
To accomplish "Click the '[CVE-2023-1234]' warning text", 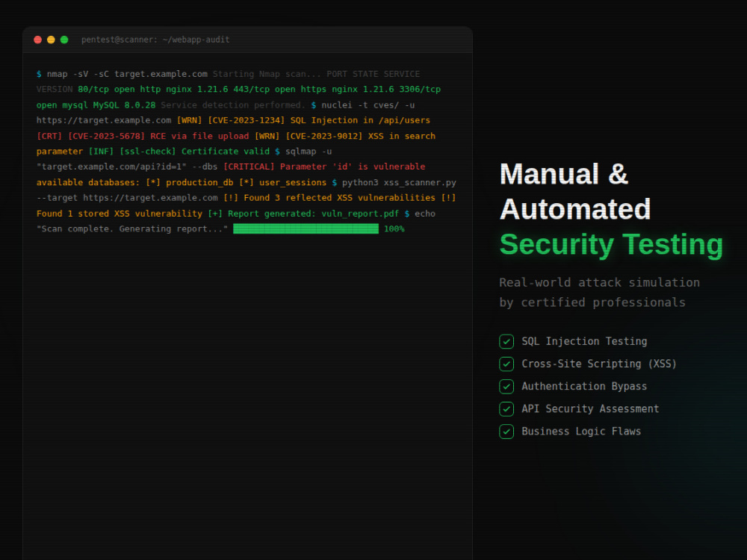I will [246, 120].
